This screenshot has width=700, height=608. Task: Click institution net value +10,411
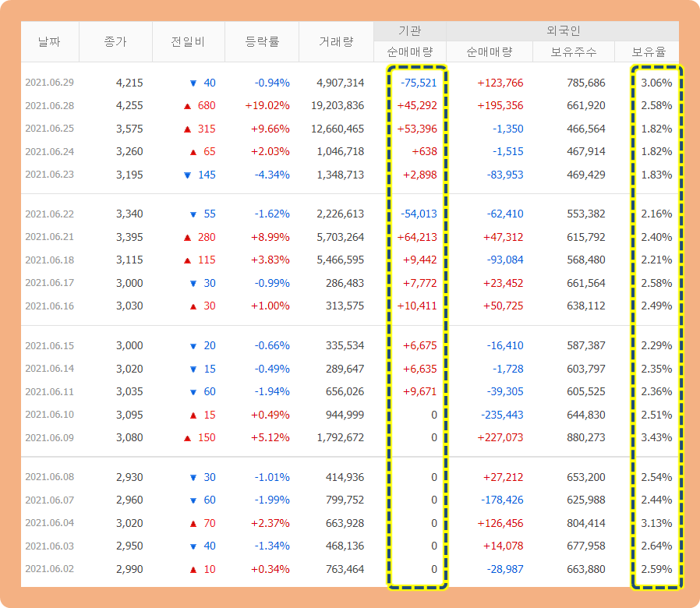[x=417, y=306]
